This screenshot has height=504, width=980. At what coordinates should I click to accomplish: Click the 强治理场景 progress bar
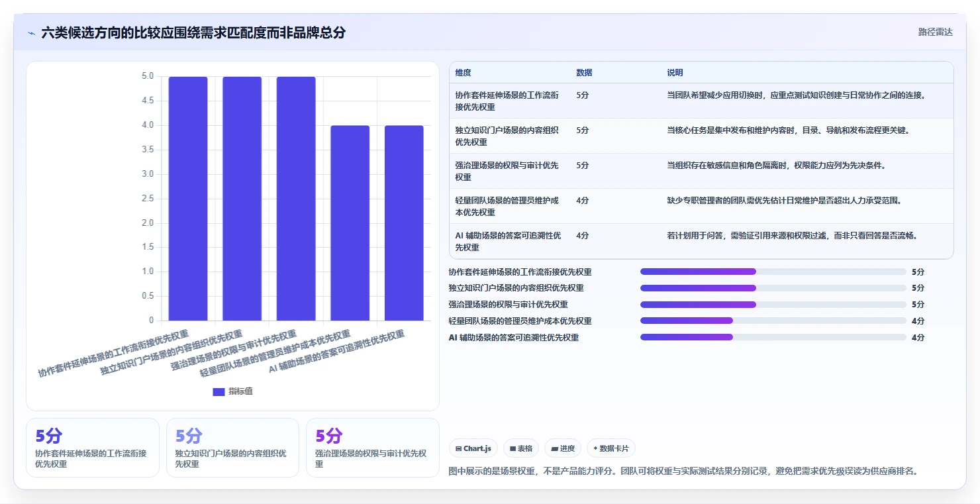tap(773, 305)
